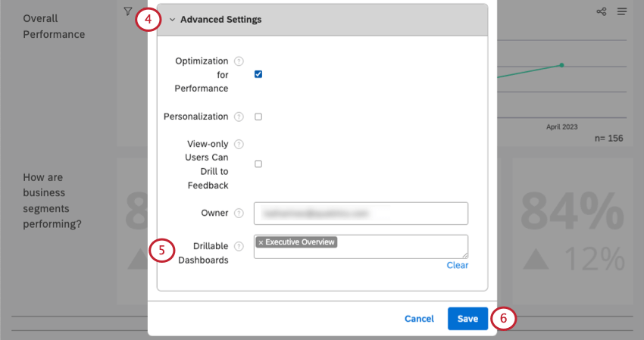Click help icon next to Personalization

239,117
